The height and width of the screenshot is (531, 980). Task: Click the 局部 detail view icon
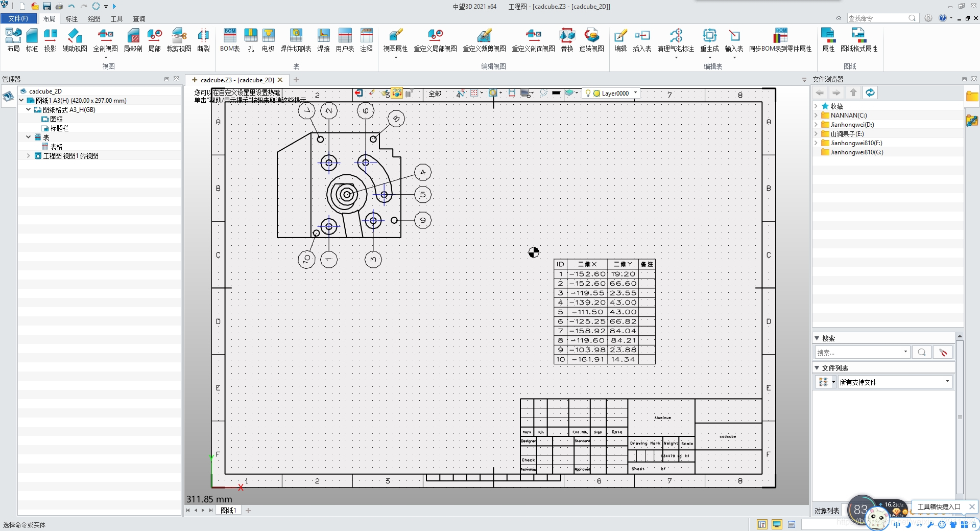[x=154, y=40]
